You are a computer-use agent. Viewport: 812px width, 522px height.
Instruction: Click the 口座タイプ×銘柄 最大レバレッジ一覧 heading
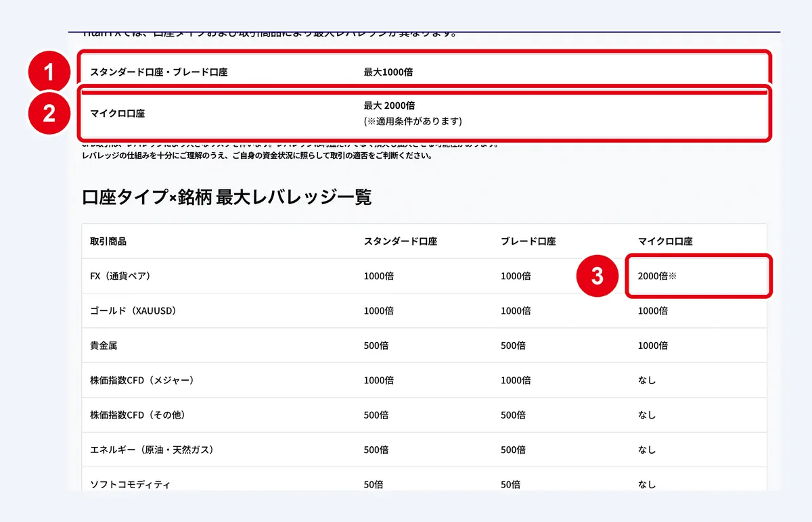[227, 197]
